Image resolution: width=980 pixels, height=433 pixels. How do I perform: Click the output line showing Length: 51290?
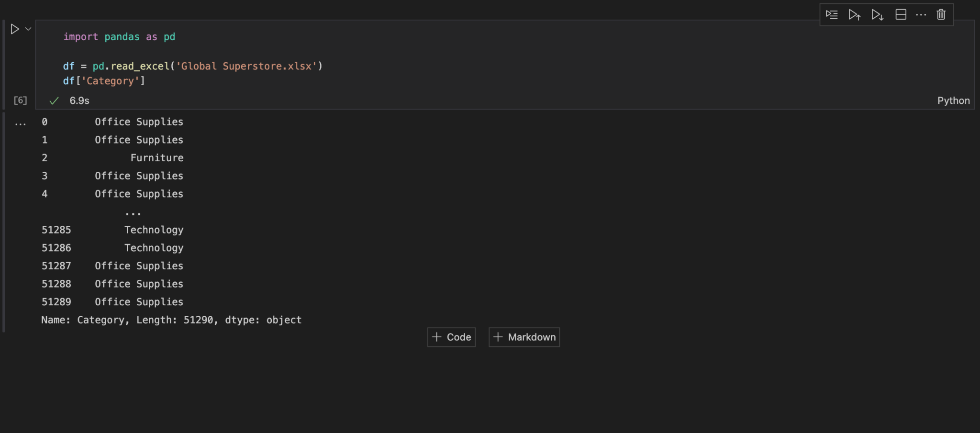point(171,320)
